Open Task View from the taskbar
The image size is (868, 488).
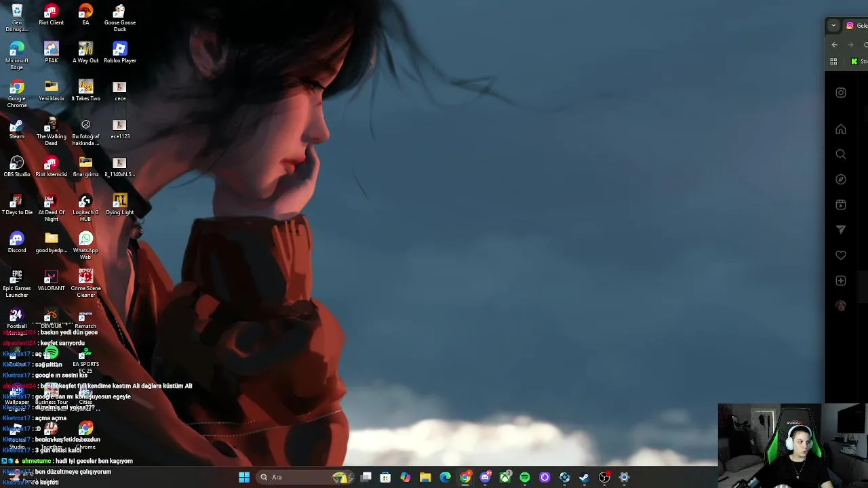(x=366, y=477)
